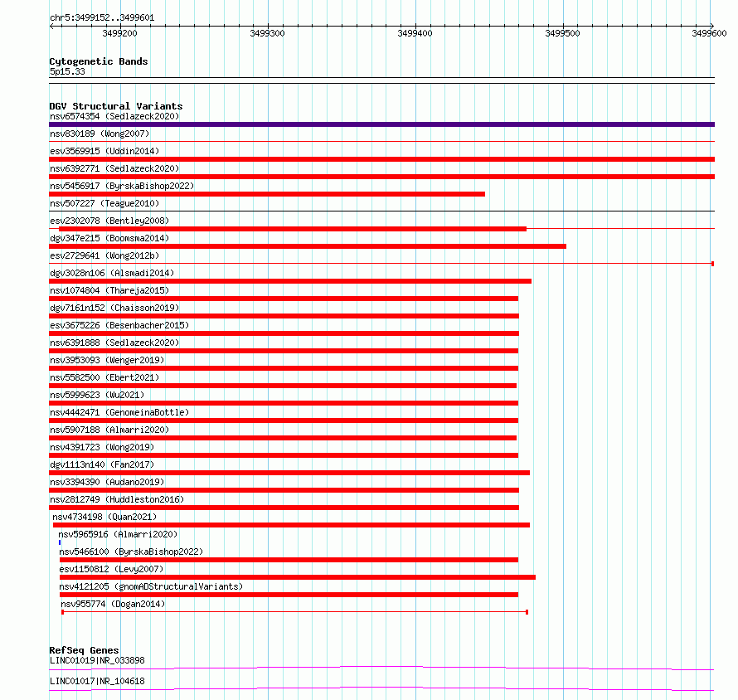Click ruler position 3499600
738x700 pixels.
coord(709,33)
